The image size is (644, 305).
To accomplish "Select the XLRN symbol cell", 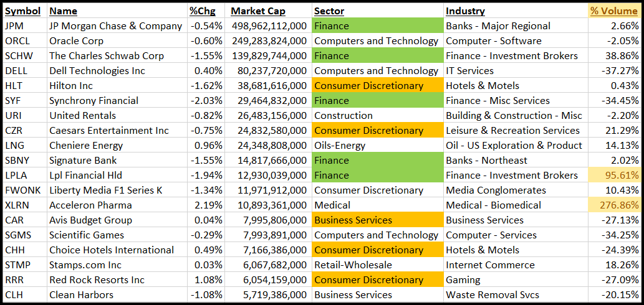I will point(17,205).
